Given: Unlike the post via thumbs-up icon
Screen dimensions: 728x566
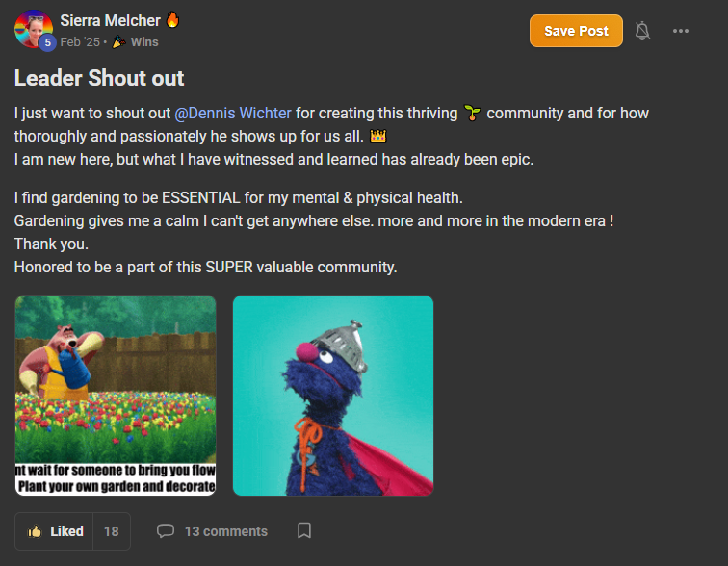Looking at the screenshot, I should click(x=35, y=531).
